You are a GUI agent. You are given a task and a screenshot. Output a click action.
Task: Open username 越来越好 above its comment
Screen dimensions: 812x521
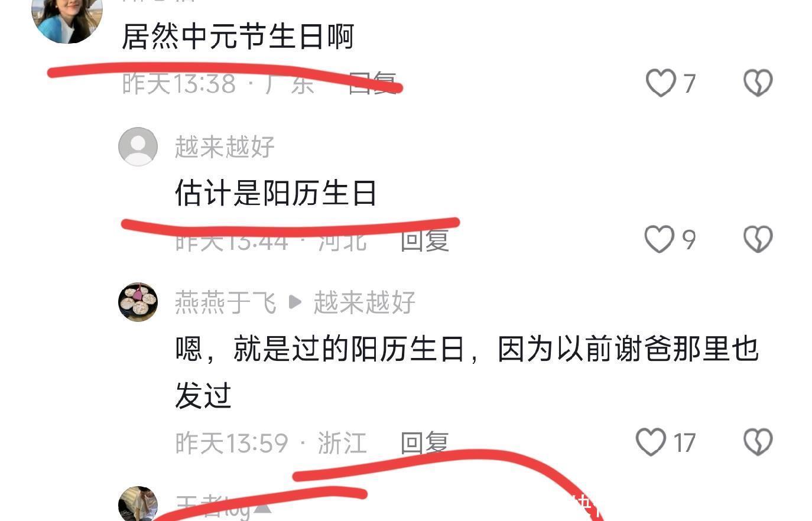[225, 147]
